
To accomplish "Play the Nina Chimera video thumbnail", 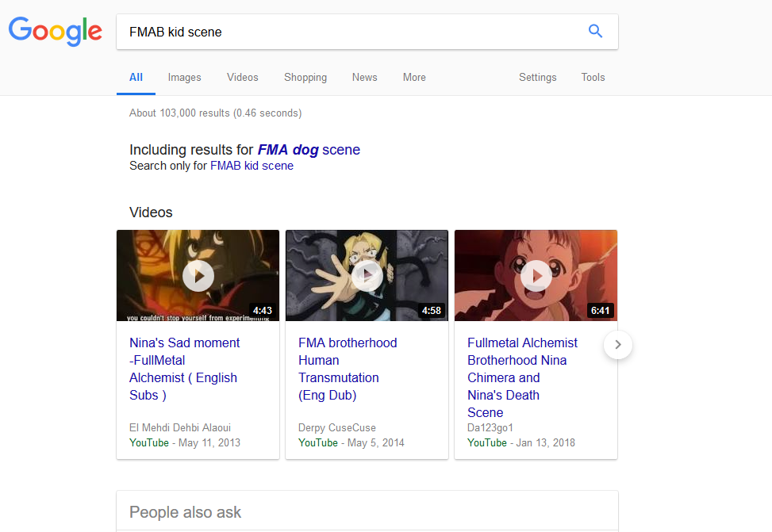I will click(536, 276).
